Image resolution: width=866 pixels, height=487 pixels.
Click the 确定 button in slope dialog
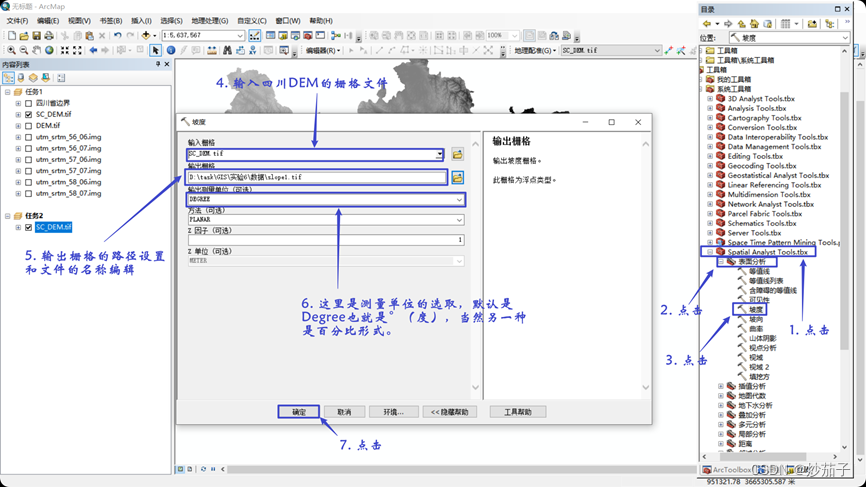pos(299,412)
